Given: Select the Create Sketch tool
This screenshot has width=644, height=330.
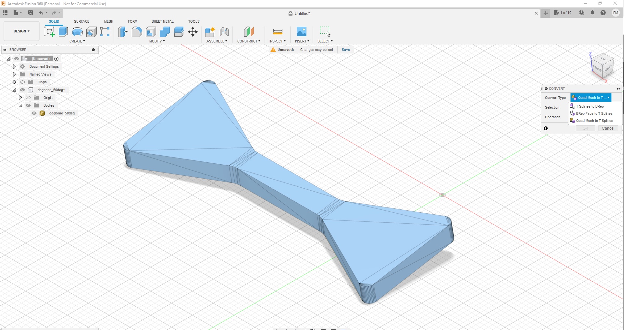Looking at the screenshot, I should tap(49, 32).
